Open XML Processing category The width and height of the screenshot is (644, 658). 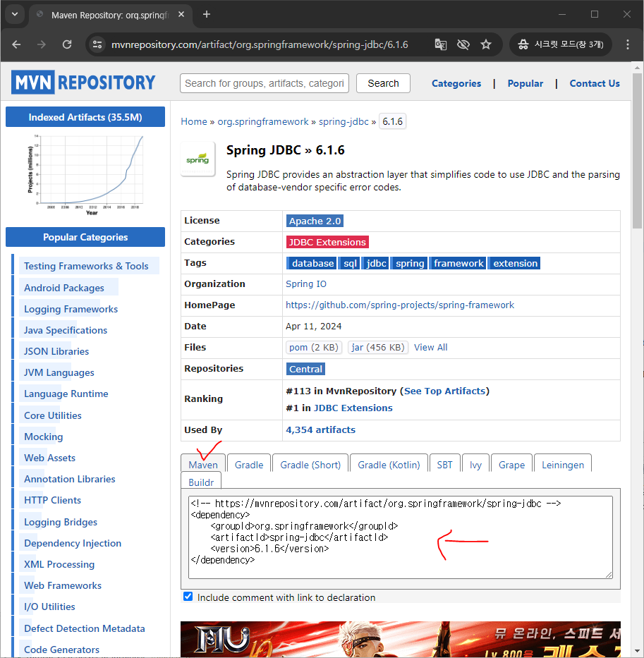click(59, 564)
